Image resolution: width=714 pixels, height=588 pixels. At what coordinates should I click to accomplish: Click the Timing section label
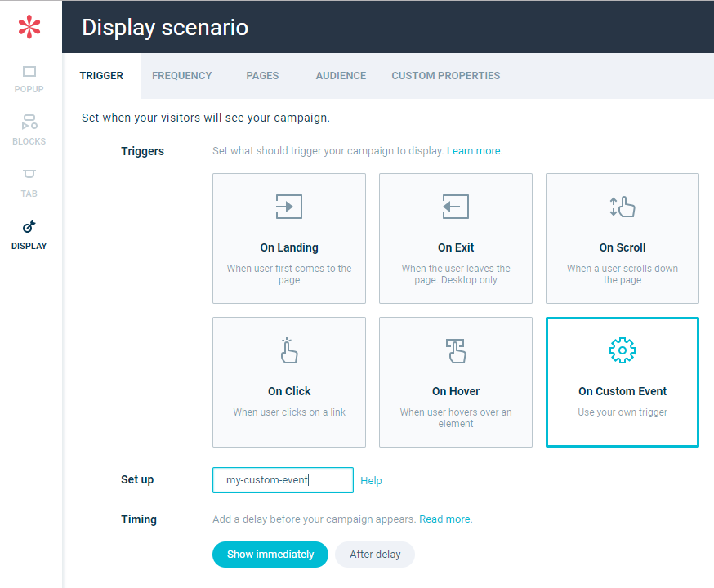(139, 519)
